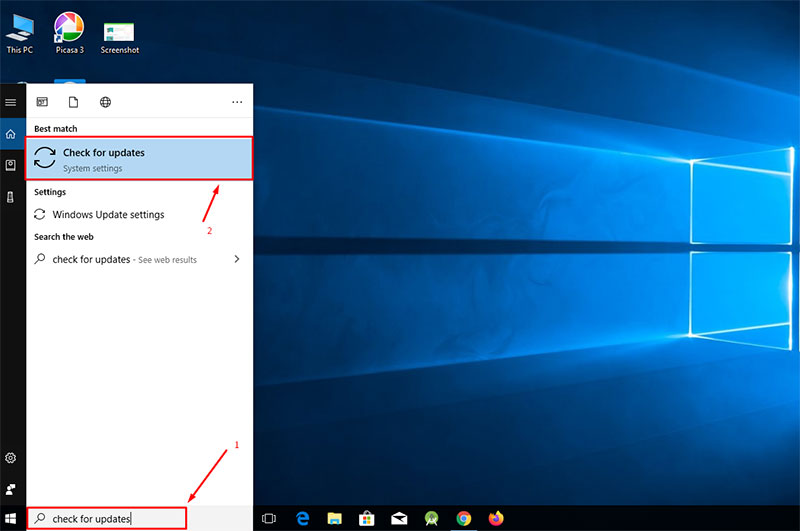Open the Notebook icon in the search sidebar
The image size is (800, 531).
(x=10, y=165)
